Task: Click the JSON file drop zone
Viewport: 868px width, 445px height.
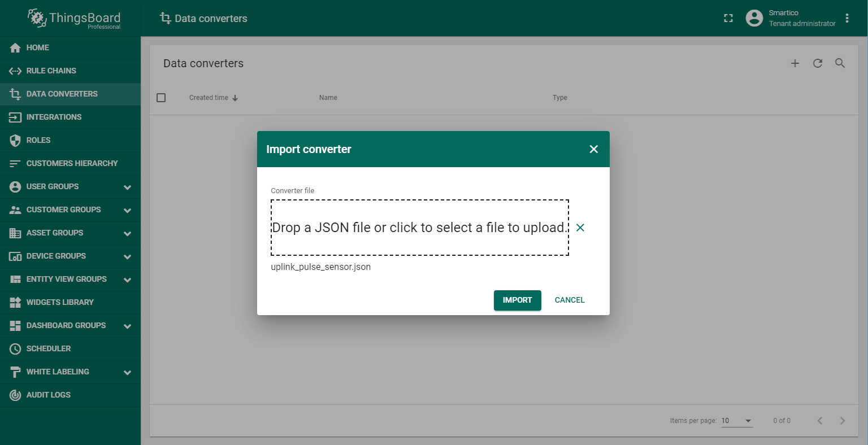Action: [x=419, y=228]
